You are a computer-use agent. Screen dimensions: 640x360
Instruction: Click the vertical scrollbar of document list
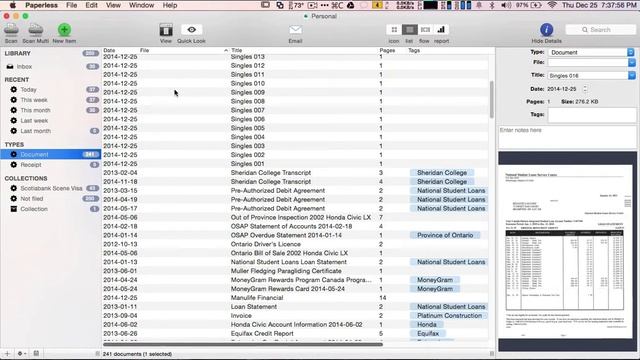pos(491,99)
